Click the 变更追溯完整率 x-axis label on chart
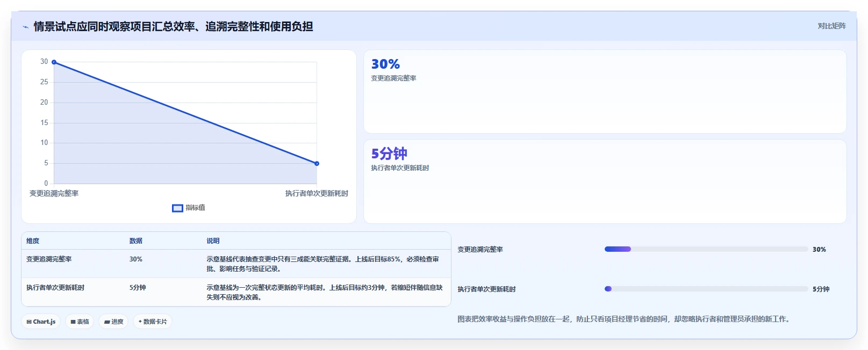868x350 pixels. (x=54, y=194)
